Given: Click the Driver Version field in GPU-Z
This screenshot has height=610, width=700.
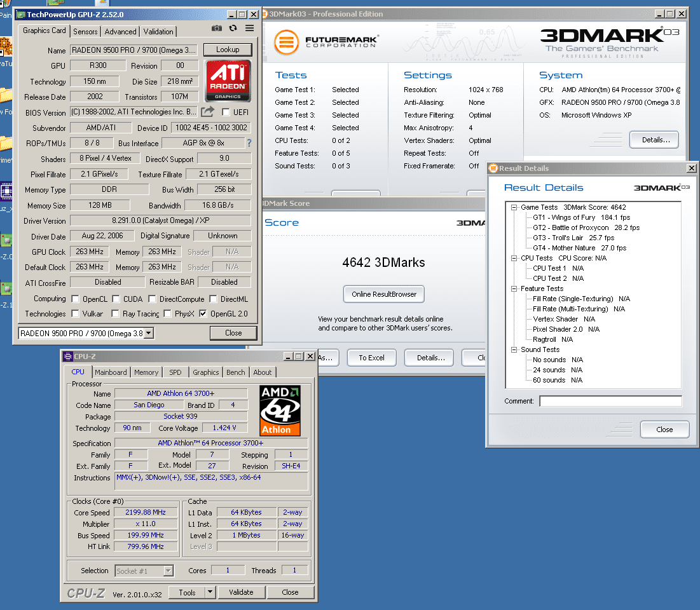Looking at the screenshot, I should 161,220.
